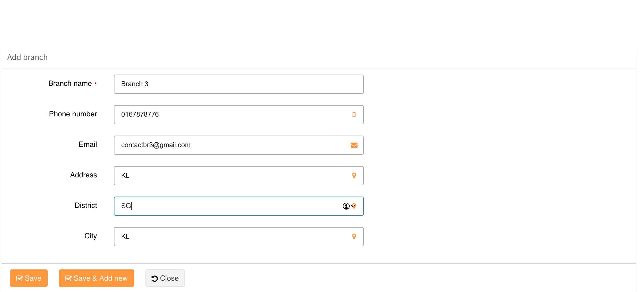The width and height of the screenshot is (644, 292).
Task: Click the orange map pin in District field
Action: [x=355, y=206]
